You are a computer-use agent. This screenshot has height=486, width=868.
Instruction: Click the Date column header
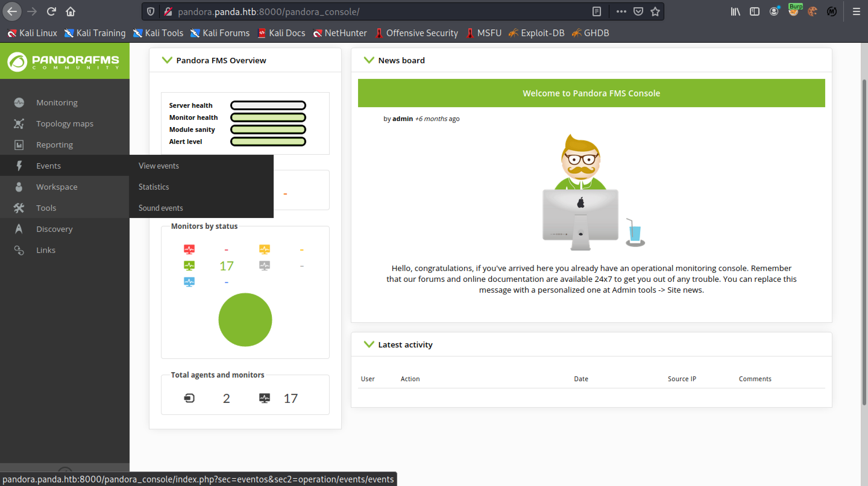[x=581, y=379]
